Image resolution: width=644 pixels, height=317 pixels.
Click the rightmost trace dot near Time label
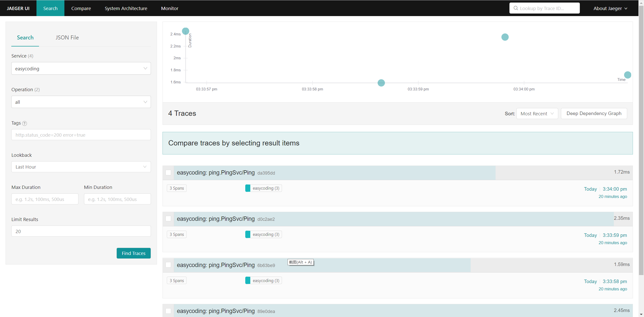coord(627,75)
